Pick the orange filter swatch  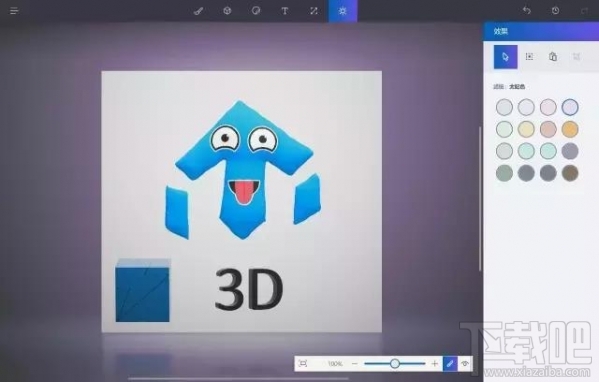click(x=570, y=129)
